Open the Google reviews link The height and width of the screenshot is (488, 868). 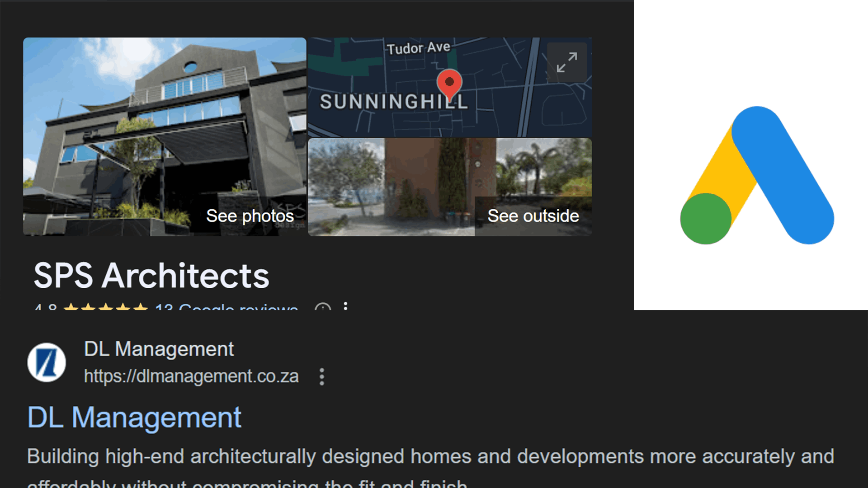tap(226, 307)
